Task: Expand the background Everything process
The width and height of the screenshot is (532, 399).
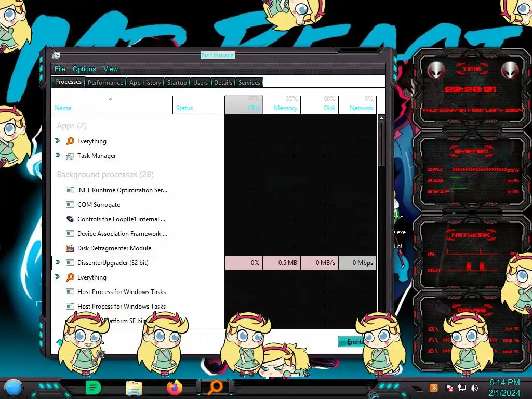Action: (58, 276)
